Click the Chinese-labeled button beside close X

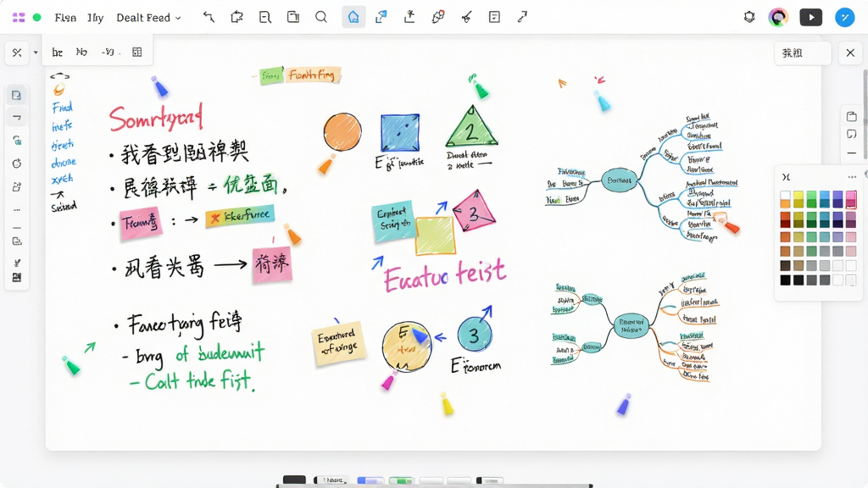point(803,53)
